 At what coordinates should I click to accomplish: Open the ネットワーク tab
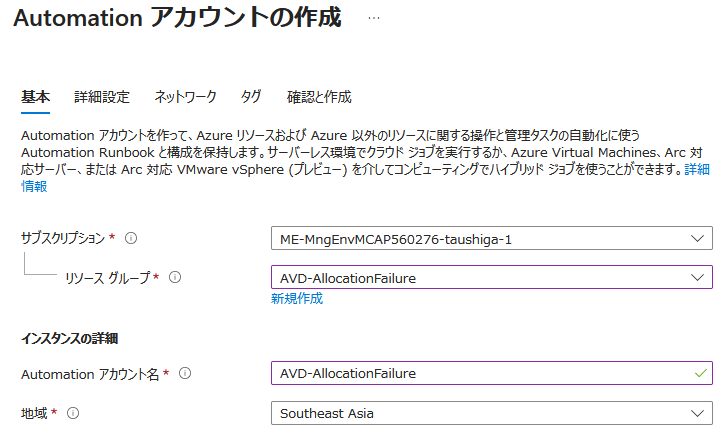click(x=185, y=97)
